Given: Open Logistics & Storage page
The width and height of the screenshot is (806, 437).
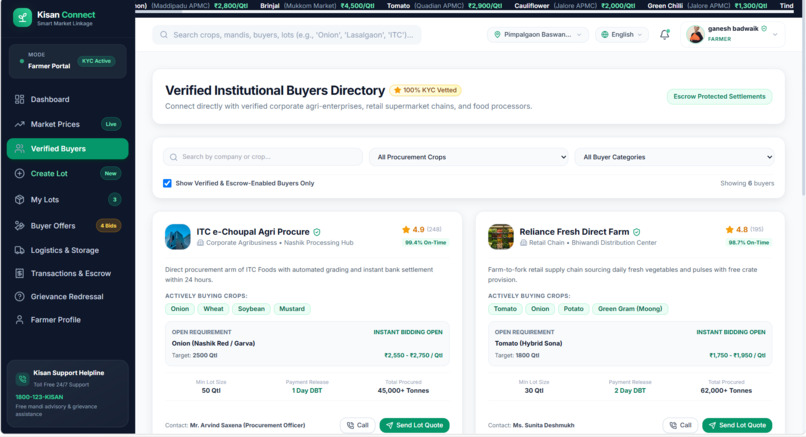Looking at the screenshot, I should click(x=67, y=250).
